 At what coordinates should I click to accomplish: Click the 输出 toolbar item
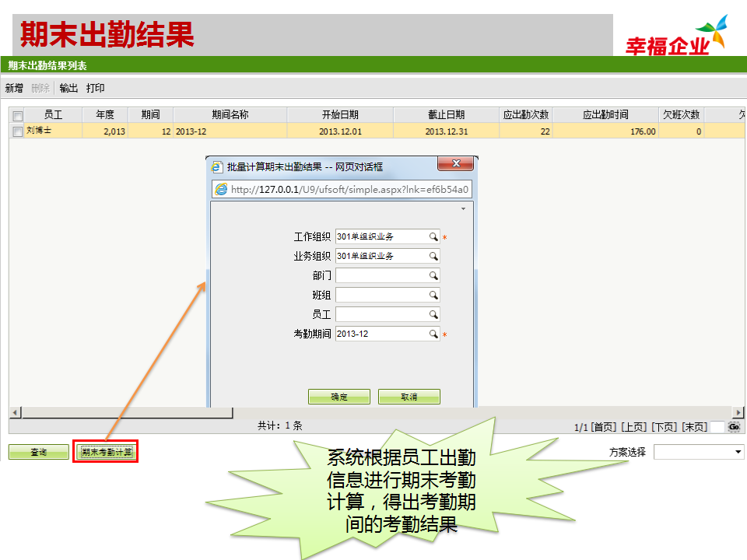pos(67,88)
